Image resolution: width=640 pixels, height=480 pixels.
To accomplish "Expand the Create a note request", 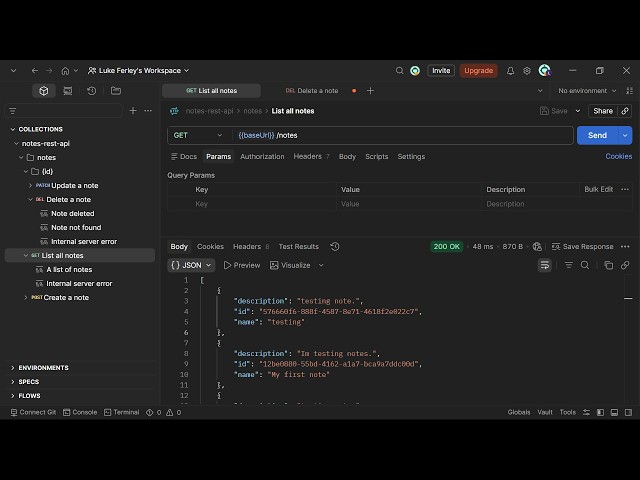I will 26,298.
